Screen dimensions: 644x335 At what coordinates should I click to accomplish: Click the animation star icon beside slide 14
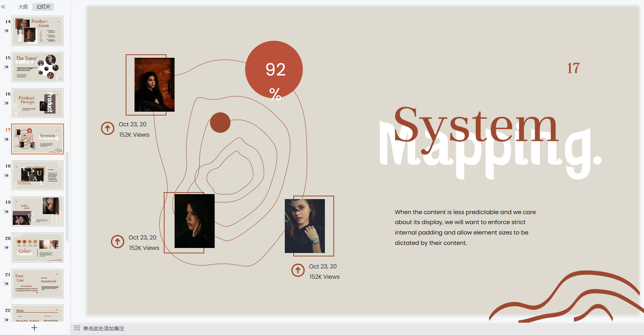(x=7, y=31)
